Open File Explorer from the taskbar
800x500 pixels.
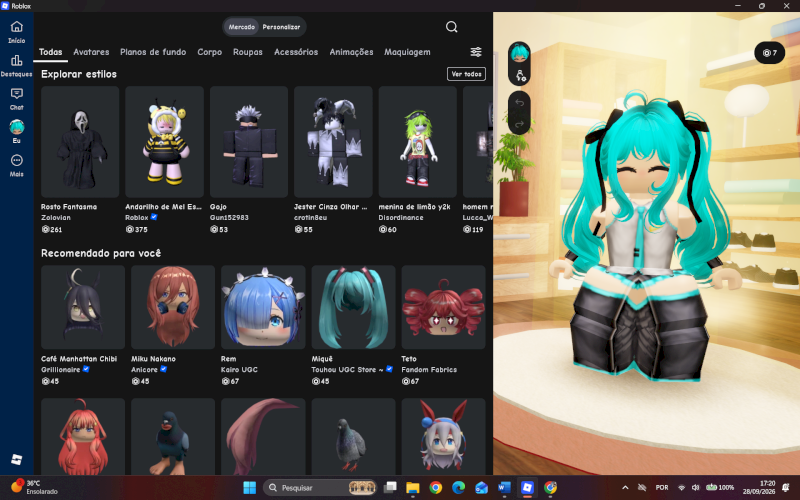tap(413, 488)
